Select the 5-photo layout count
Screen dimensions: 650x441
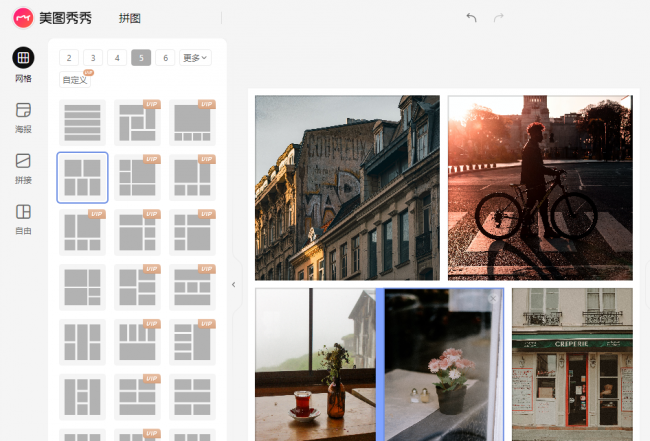point(141,58)
